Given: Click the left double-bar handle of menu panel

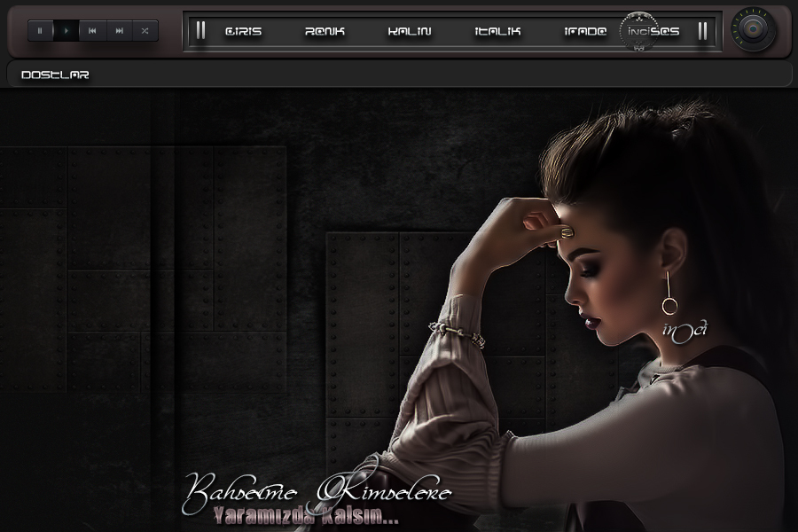Looking at the screenshot, I should point(201,31).
